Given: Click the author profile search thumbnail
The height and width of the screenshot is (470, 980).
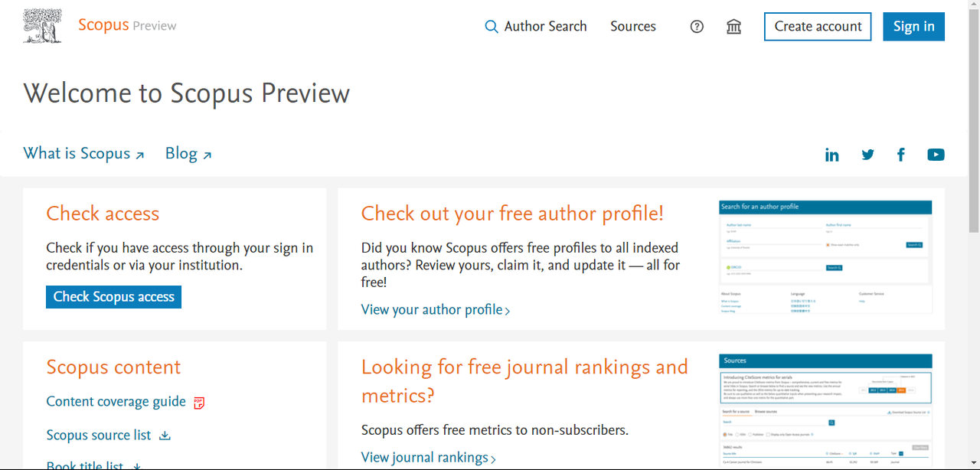Looking at the screenshot, I should pos(825,257).
